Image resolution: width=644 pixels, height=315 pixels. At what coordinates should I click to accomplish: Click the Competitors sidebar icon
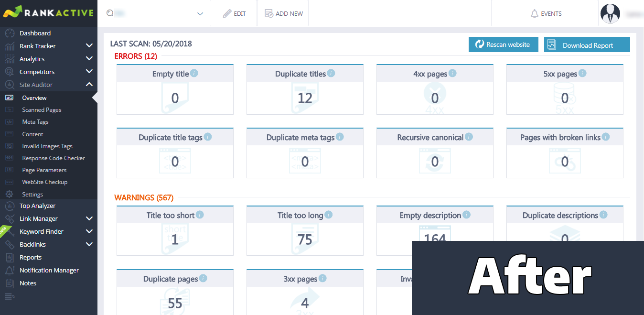point(10,72)
